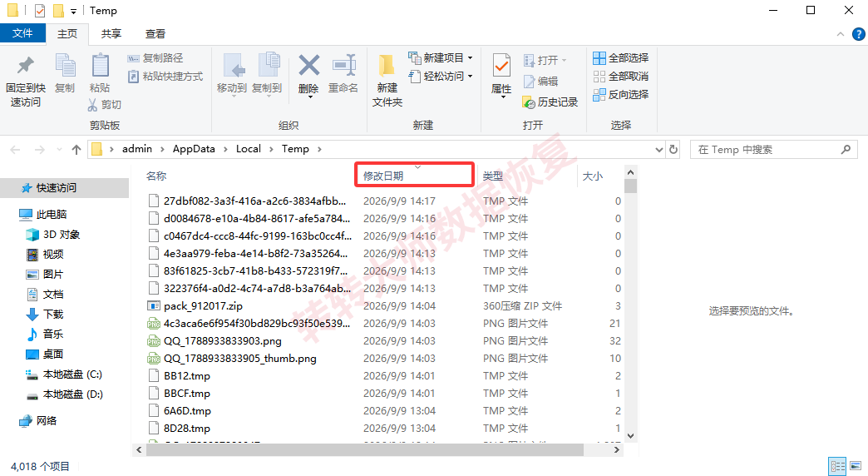868x476 pixels.
Task: Navigate to admin in the address path
Action: coord(137,149)
